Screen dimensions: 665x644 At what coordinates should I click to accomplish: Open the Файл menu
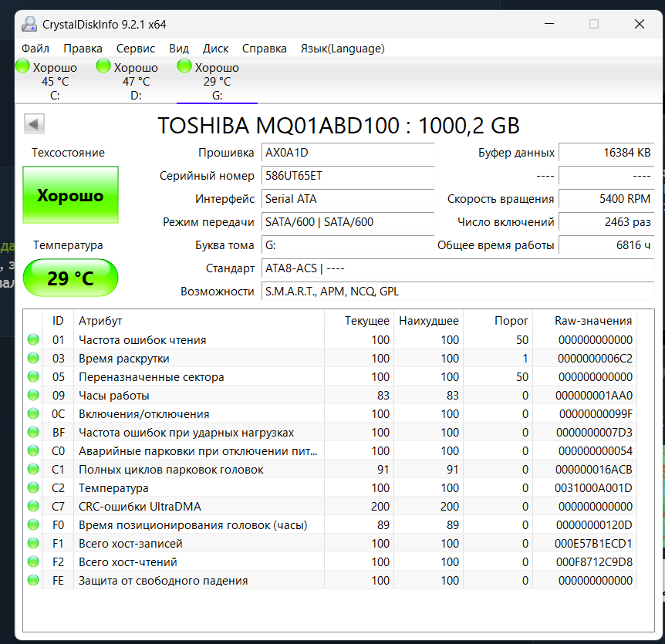[x=35, y=49]
